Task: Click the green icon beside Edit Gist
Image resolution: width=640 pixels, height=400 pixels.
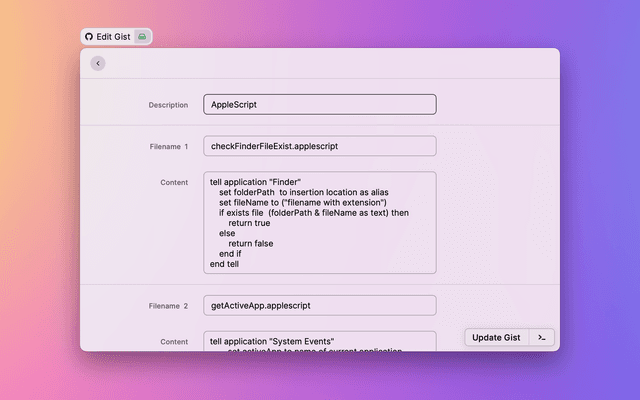Action: point(142,36)
